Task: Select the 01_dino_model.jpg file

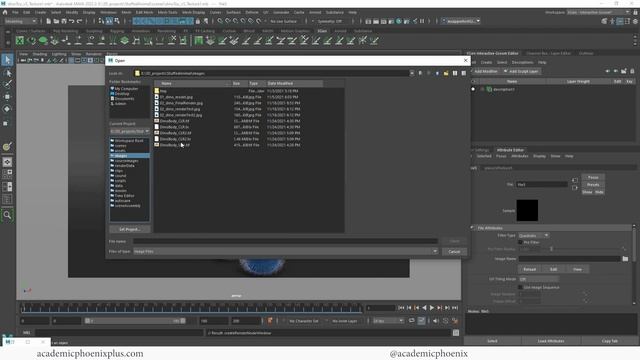Action: (x=176, y=97)
